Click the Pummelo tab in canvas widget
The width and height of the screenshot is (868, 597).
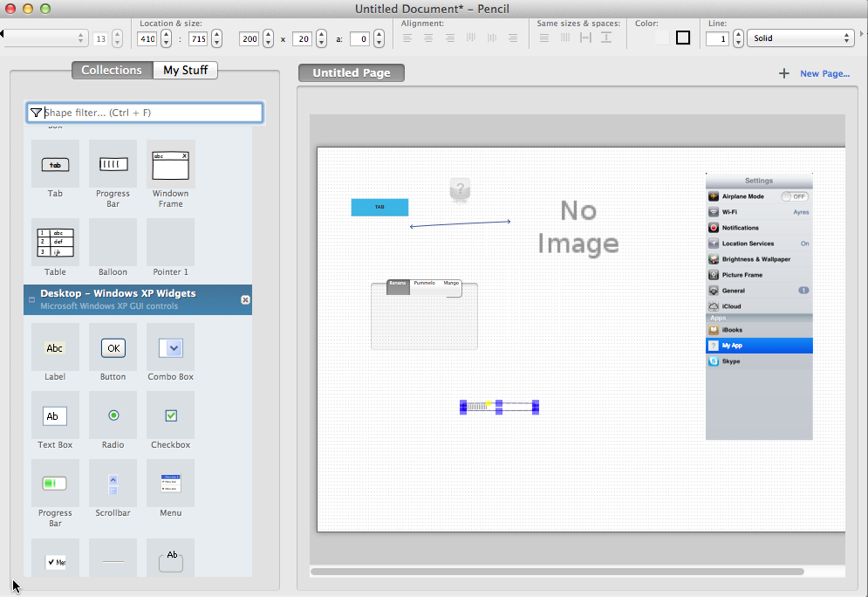[x=425, y=283]
